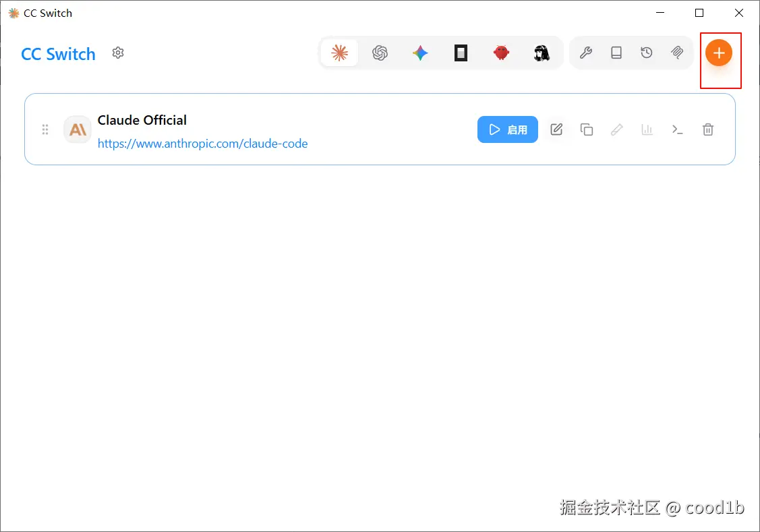760x532 pixels.
Task: Enable the Claude Official provider
Action: click(508, 129)
